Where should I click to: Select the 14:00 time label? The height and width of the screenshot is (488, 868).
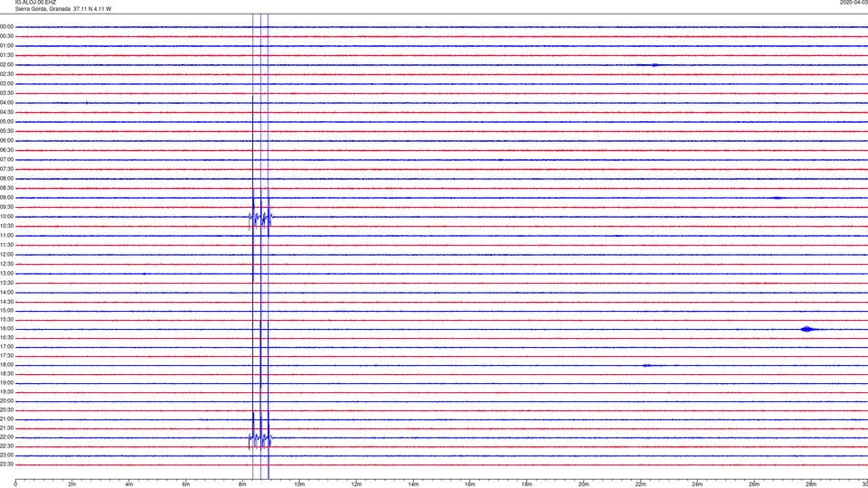[x=6, y=293]
